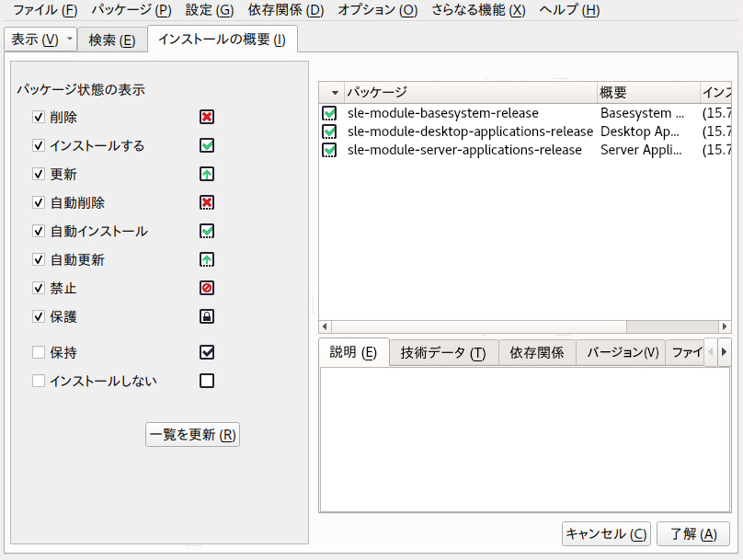Click the padlock 保護 protected icon
Viewport: 743px width, 560px height.
tap(207, 316)
